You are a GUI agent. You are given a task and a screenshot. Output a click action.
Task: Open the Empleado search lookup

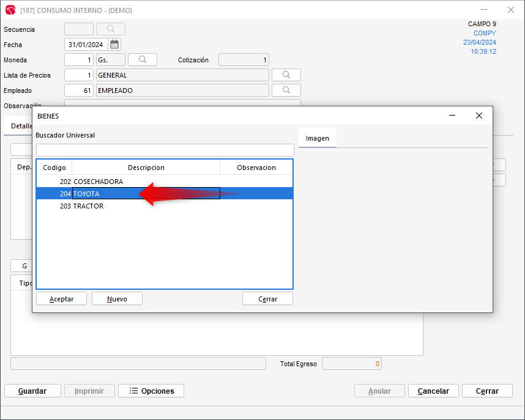(286, 90)
